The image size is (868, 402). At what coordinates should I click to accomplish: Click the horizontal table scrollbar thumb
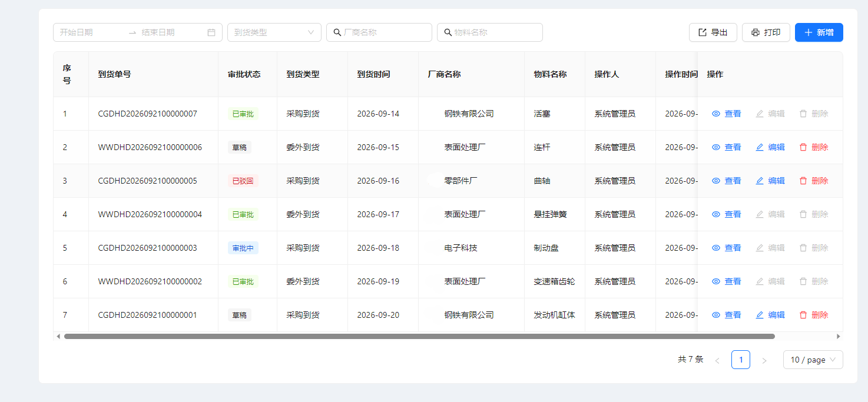point(419,336)
